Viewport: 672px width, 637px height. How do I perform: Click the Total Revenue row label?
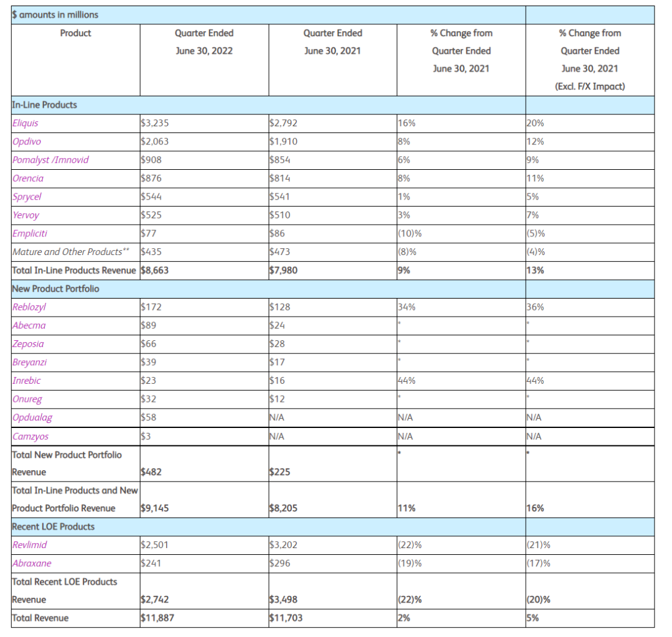point(40,618)
